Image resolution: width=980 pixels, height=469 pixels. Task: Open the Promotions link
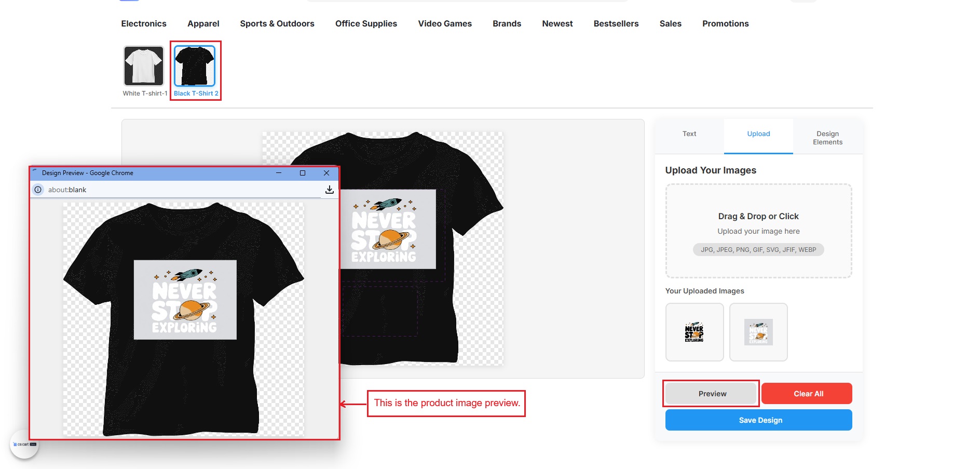click(x=725, y=24)
